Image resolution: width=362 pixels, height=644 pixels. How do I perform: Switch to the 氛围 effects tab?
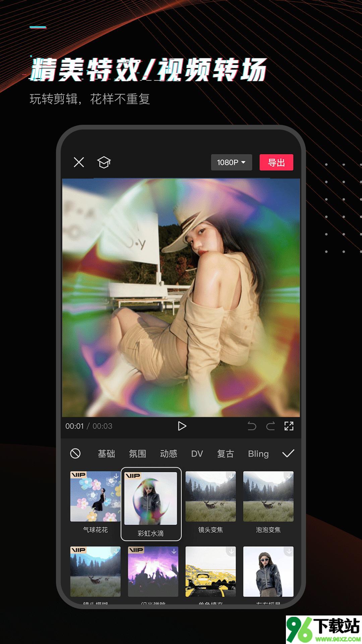[x=137, y=454]
